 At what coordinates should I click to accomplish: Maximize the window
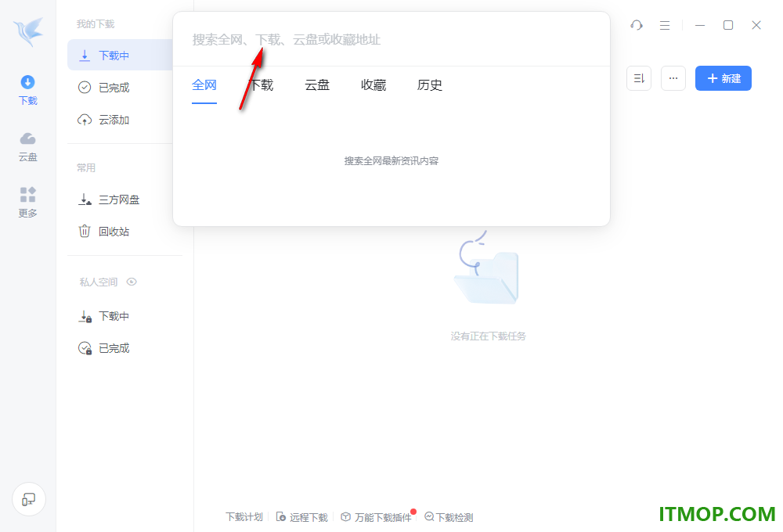click(728, 25)
